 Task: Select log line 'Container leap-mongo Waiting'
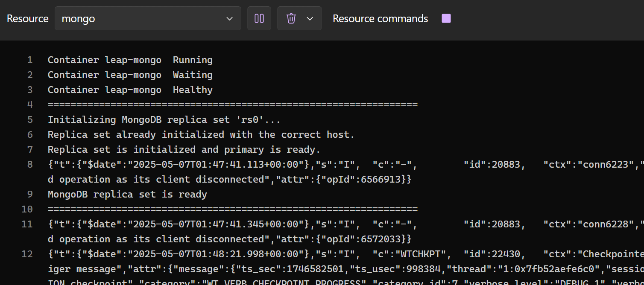(130, 75)
